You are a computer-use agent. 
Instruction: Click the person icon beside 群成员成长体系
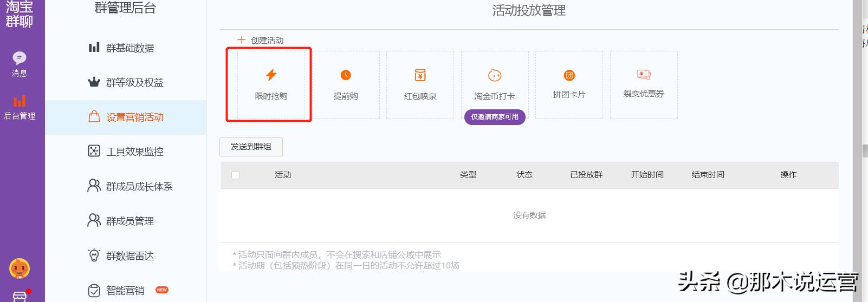94,186
